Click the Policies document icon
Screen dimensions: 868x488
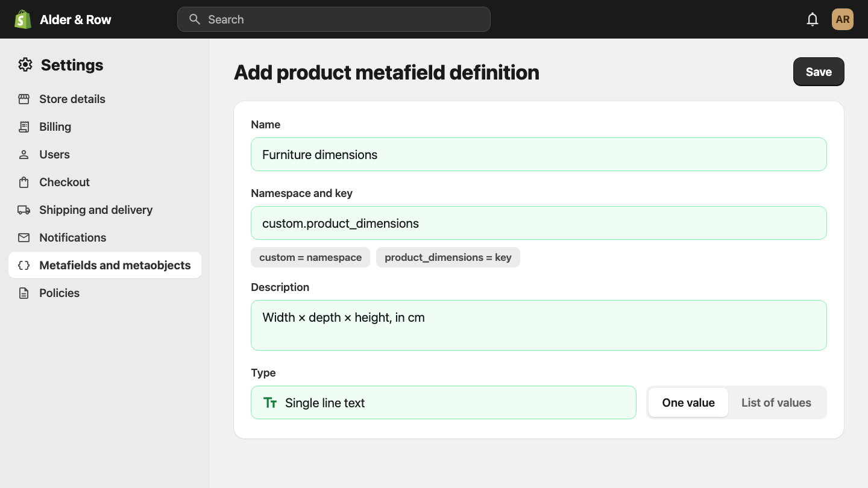(24, 293)
